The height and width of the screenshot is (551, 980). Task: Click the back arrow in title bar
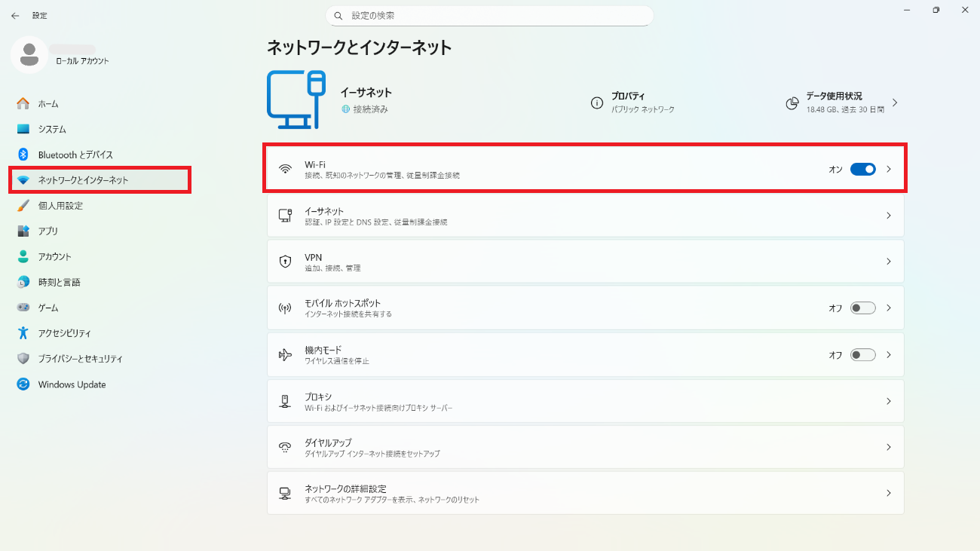point(15,16)
